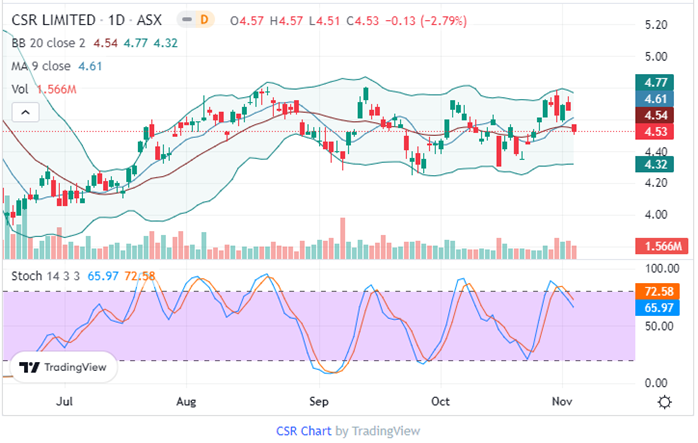The height and width of the screenshot is (443, 698).
Task: Click the 4.77 upper band price label
Action: click(656, 83)
